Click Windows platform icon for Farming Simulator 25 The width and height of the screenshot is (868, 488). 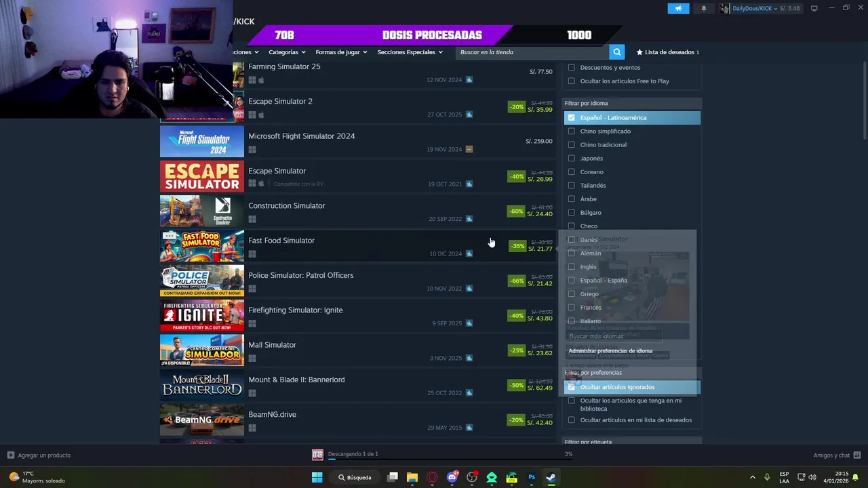[252, 80]
